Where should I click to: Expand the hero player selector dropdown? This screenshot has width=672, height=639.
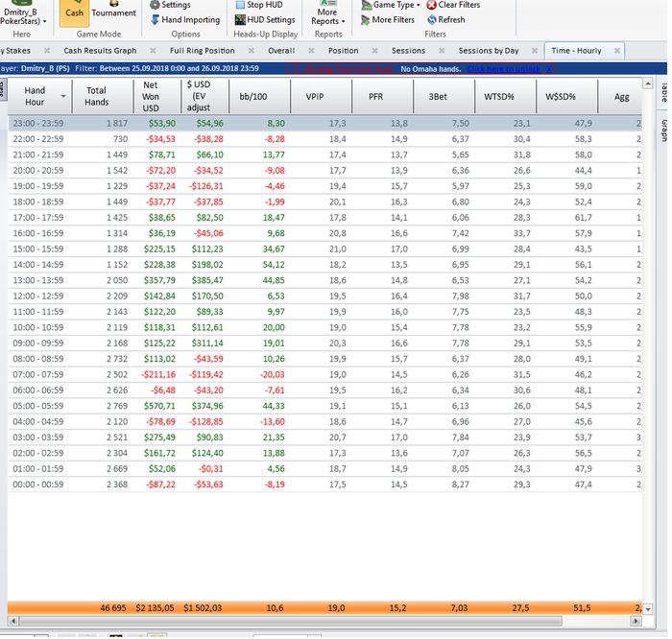coord(44,20)
